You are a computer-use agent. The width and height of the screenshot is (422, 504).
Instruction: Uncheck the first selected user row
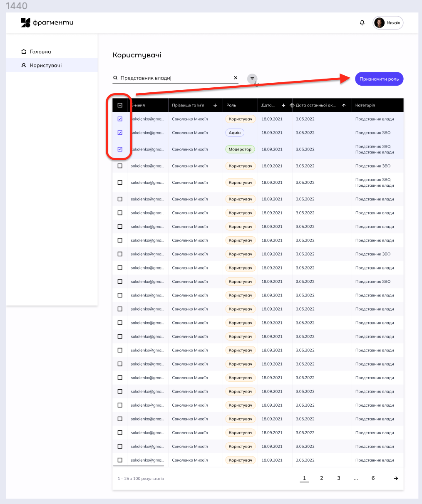pos(120,119)
